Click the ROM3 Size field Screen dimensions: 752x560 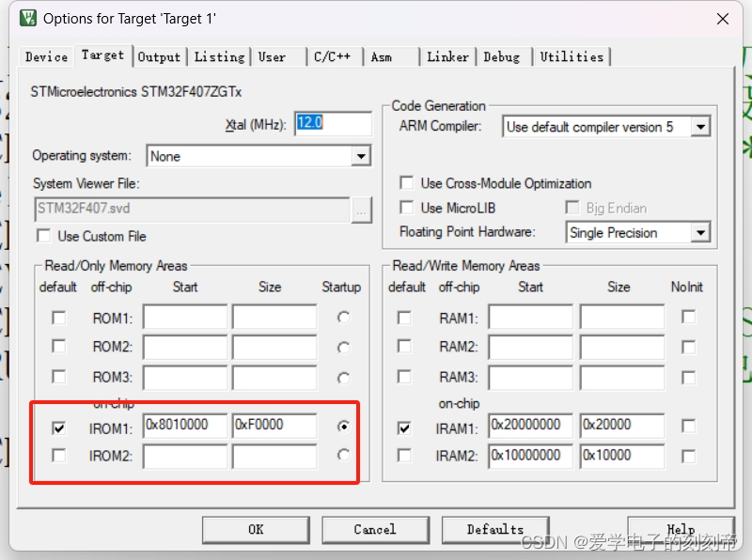pos(274,378)
